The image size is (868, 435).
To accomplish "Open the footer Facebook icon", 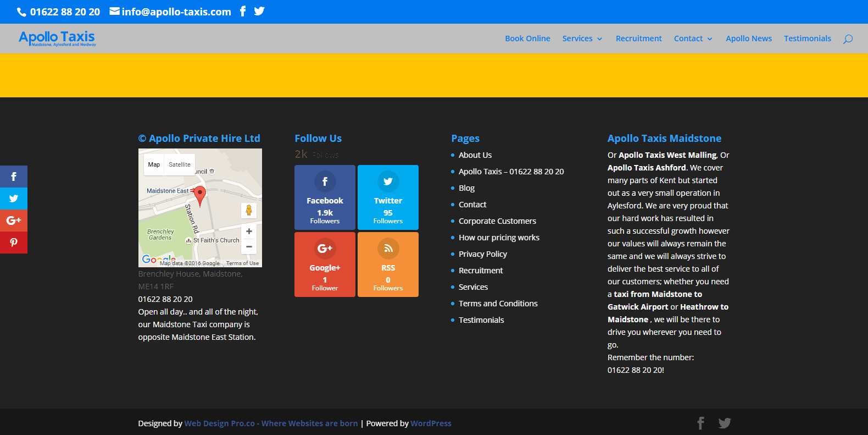I will [700, 423].
